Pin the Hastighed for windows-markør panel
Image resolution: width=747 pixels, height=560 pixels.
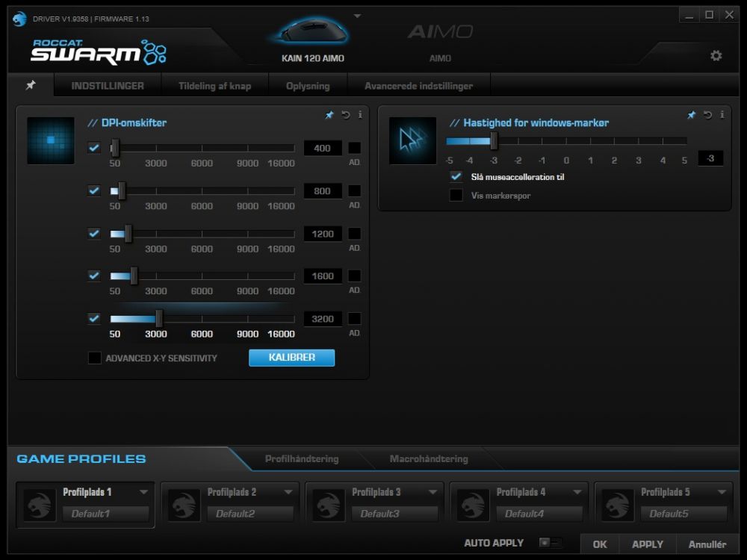point(691,115)
